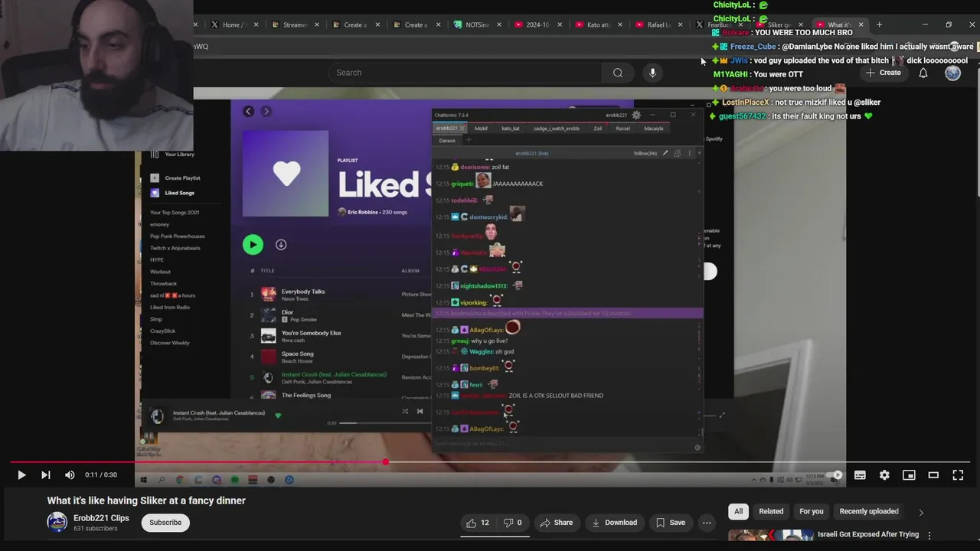Save video to a playlist
The width and height of the screenshot is (980, 551).
point(671,523)
